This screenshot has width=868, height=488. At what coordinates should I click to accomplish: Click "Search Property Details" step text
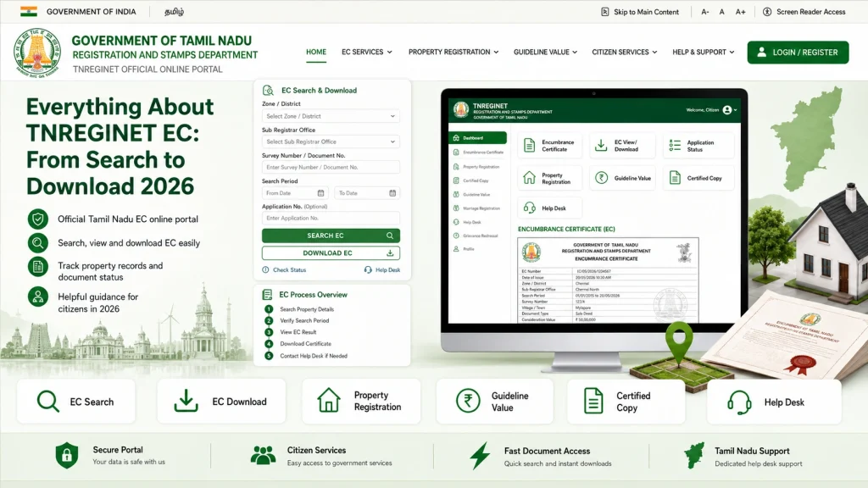coord(307,309)
